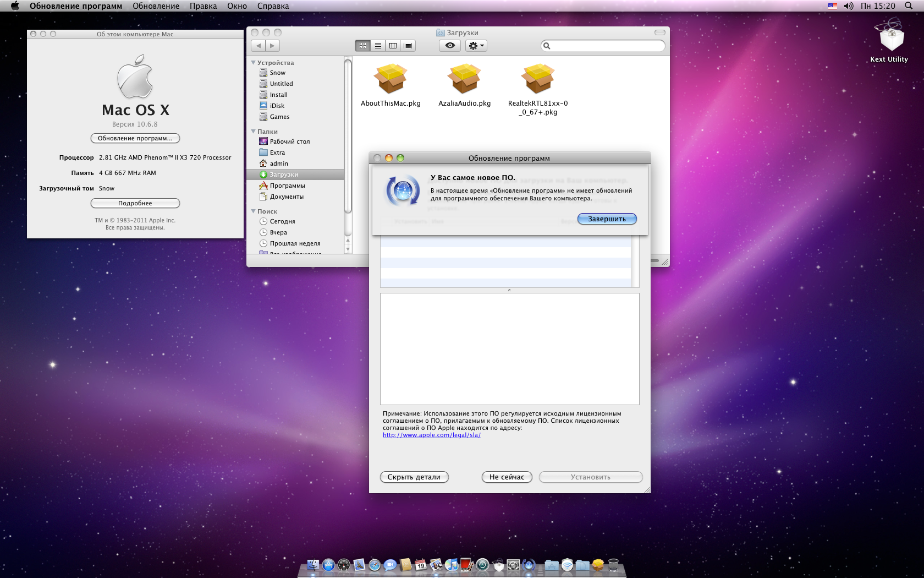Image resolution: width=924 pixels, height=578 pixels.
Task: Open the Справка menu
Action: point(273,6)
